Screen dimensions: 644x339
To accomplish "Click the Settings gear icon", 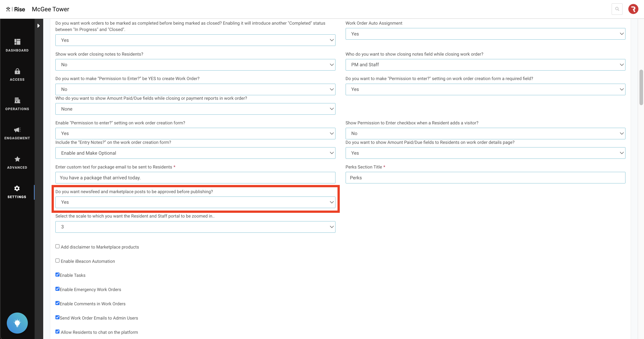I will pyautogui.click(x=17, y=188).
